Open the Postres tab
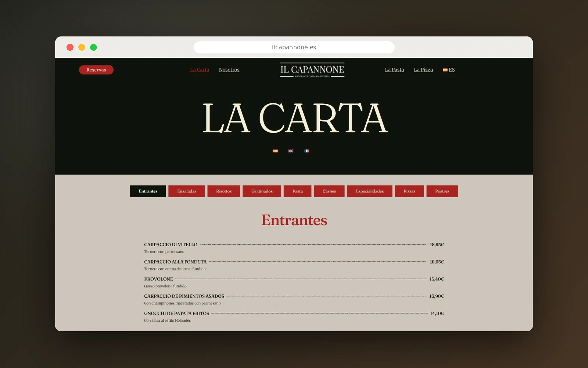 (x=442, y=191)
